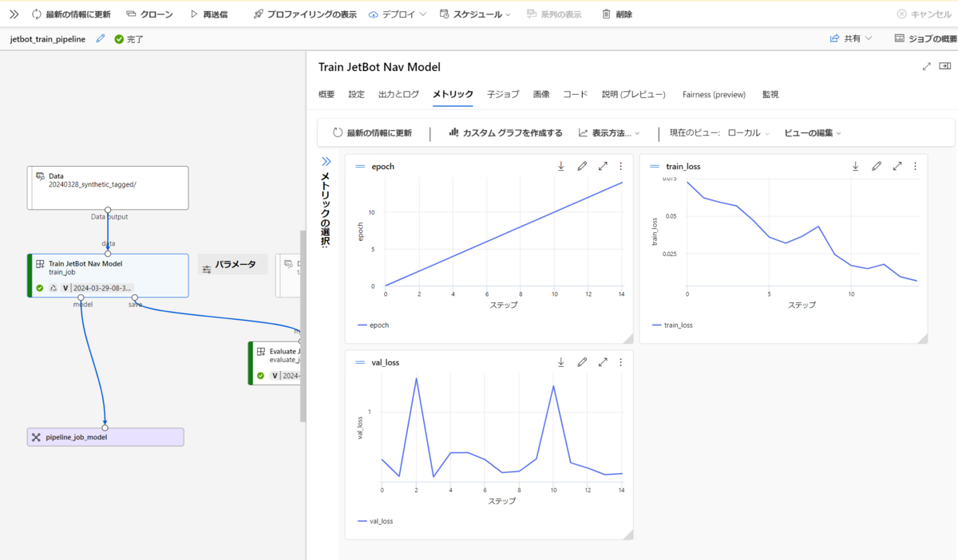Image resolution: width=958 pixels, height=560 pixels.
Task: Switch to the 出力とログ tab
Action: coord(398,94)
